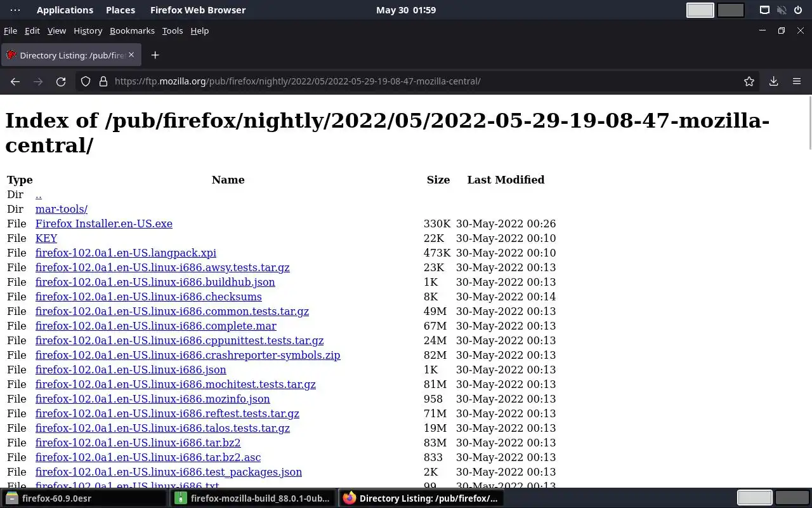Download linux-i686.reftest.tests.tar.gz

coord(167,413)
